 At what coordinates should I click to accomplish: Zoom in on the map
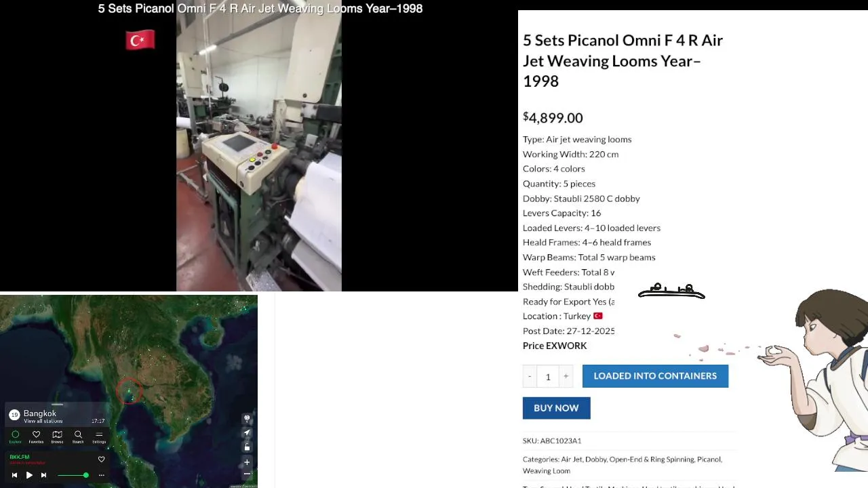(247, 463)
